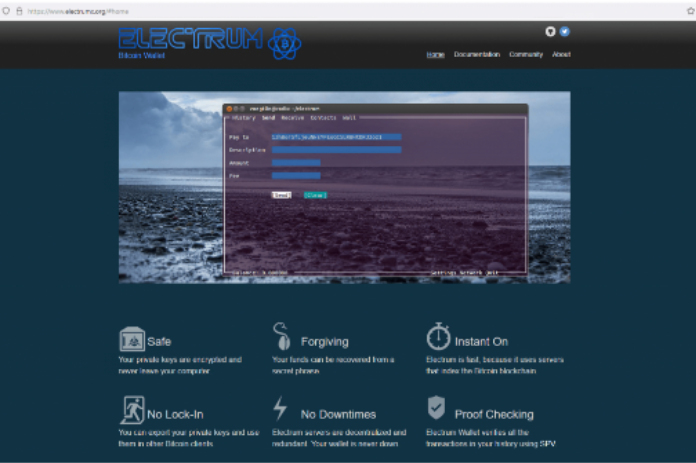
Task: Click text about funds recovered from phrase
Action: point(333,365)
